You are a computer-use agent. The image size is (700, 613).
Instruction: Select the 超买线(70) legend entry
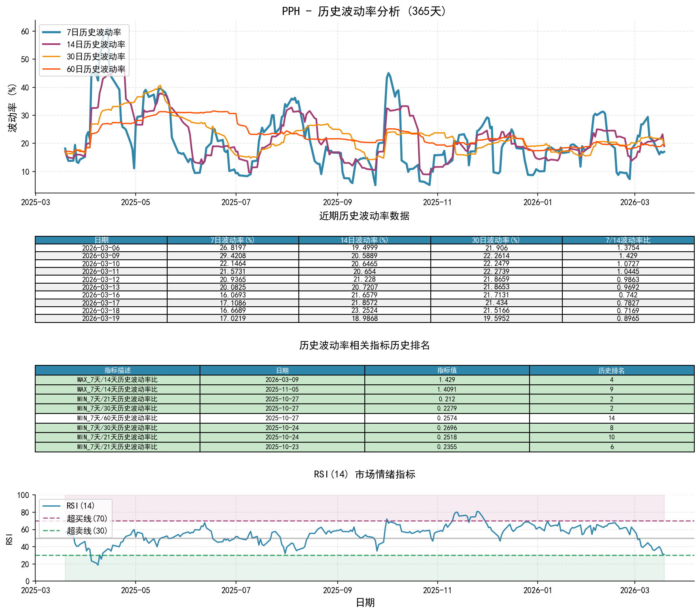(87, 518)
